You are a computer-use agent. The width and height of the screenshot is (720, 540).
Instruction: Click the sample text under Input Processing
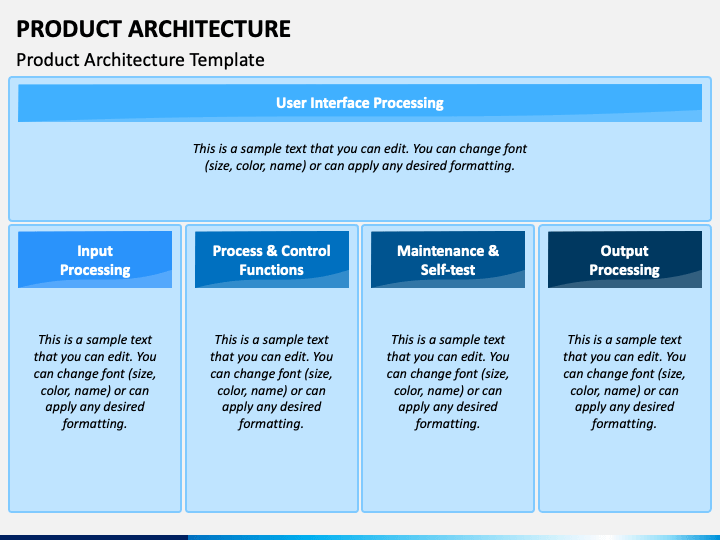coord(95,382)
